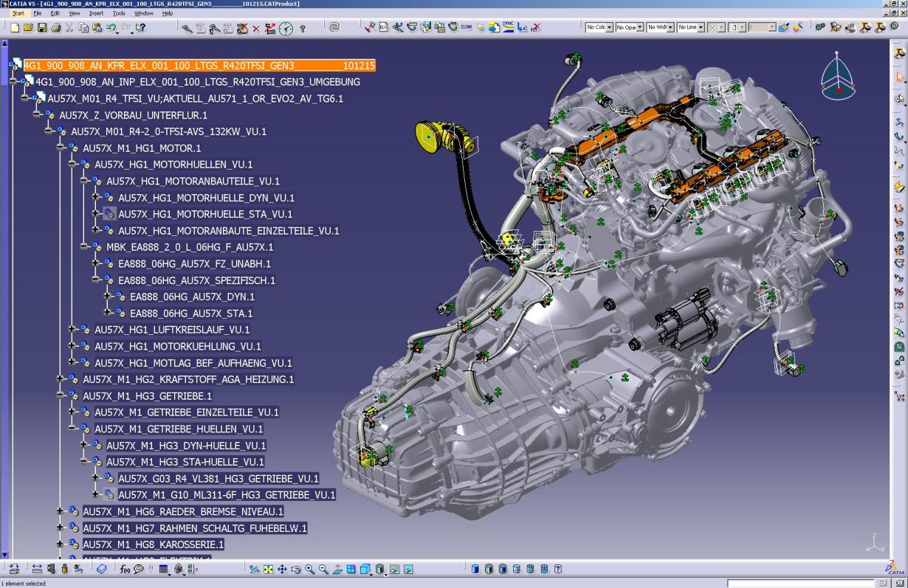The width and height of the screenshot is (908, 588).
Task: Expand the AU57X_M1_GETRIEBE_EINZELTEILE_VU.1 node
Action: 72,412
